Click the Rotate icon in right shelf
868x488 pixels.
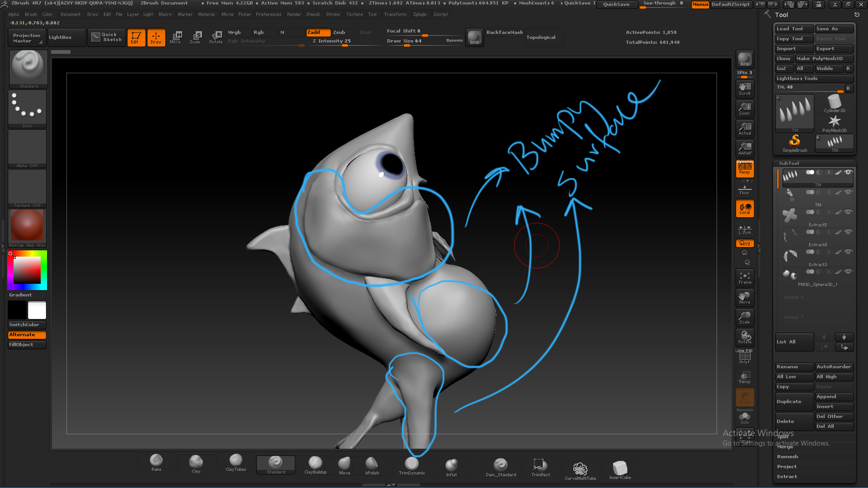tap(745, 337)
